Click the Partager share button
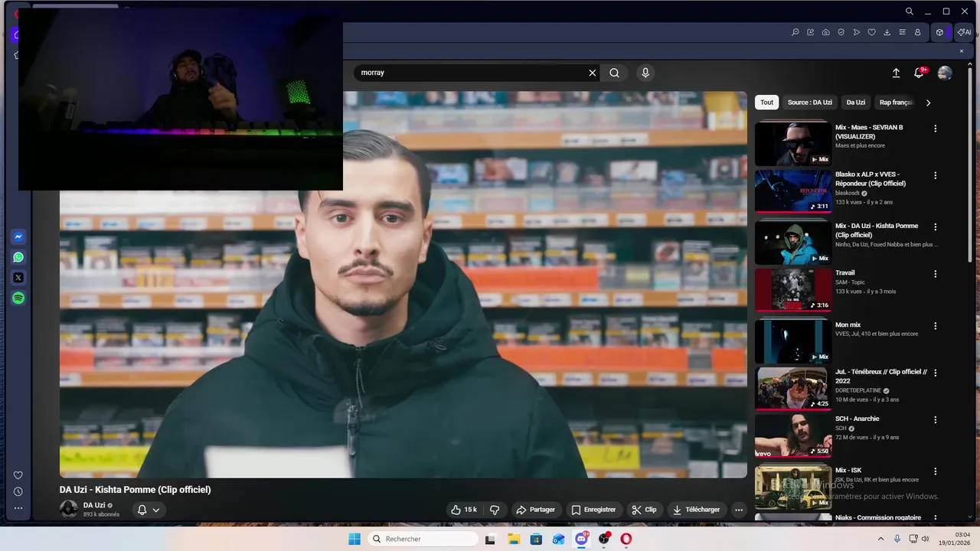 pos(535,510)
